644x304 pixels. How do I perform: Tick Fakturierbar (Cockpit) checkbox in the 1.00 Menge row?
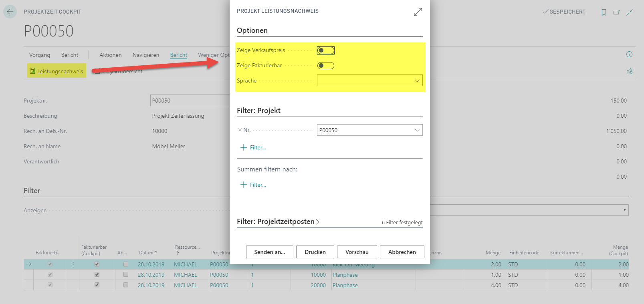(x=97, y=275)
